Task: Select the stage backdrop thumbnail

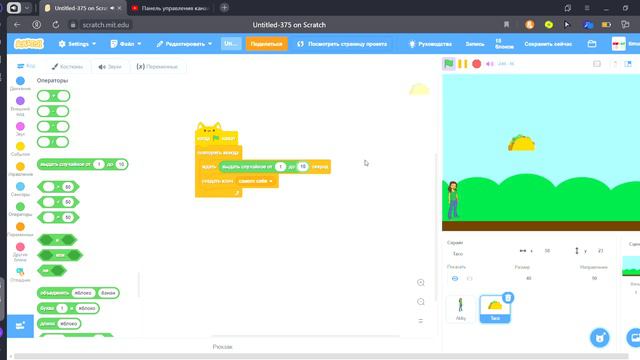Action: point(631,266)
